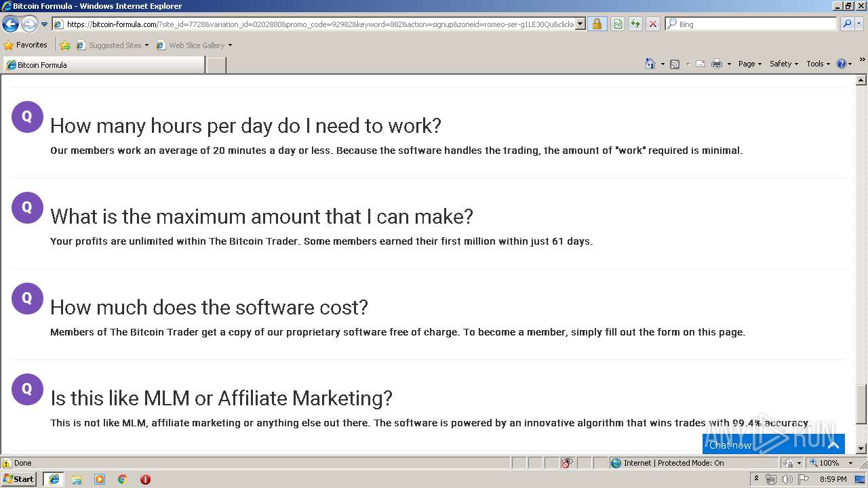Image resolution: width=868 pixels, height=488 pixels.
Task: Click the vertical scrollbar thumb
Action: coord(861,404)
